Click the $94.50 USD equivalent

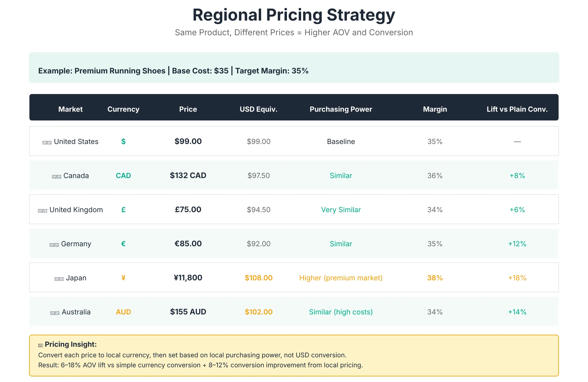259,210
